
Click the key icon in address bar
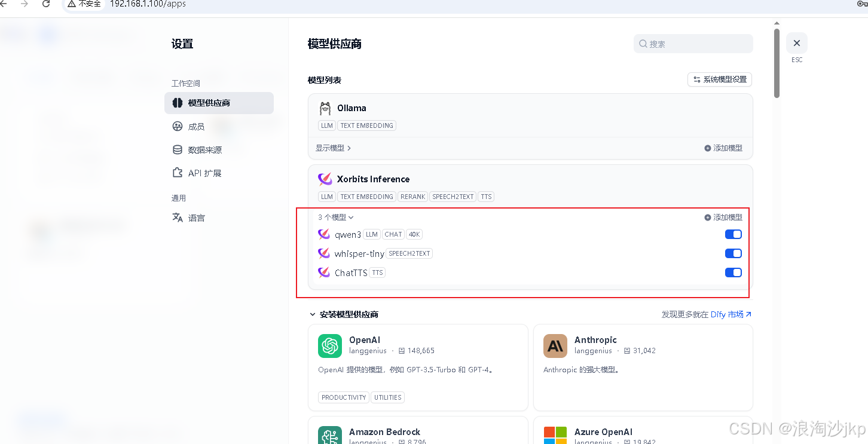point(861,4)
